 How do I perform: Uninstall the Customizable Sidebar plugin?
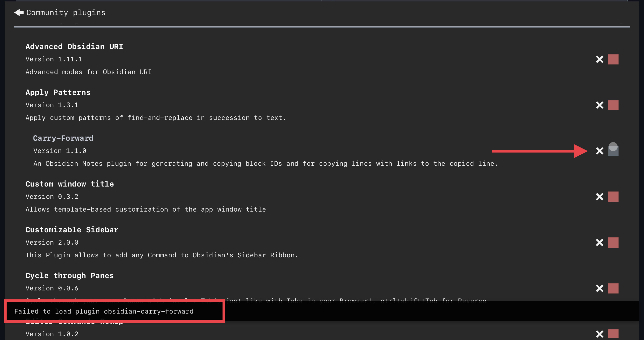click(x=599, y=243)
